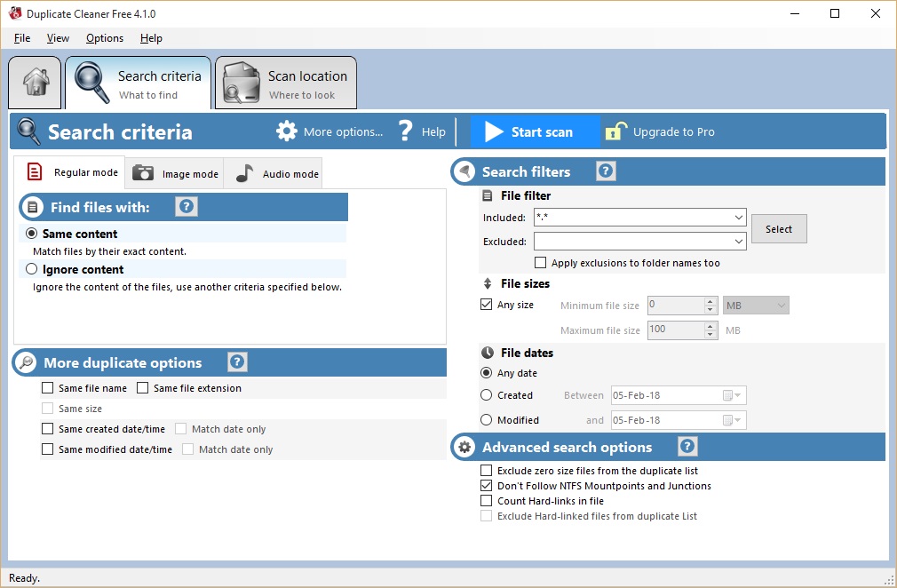Click the Search criteria magnifier tab icon
The image size is (897, 588).
point(92,83)
